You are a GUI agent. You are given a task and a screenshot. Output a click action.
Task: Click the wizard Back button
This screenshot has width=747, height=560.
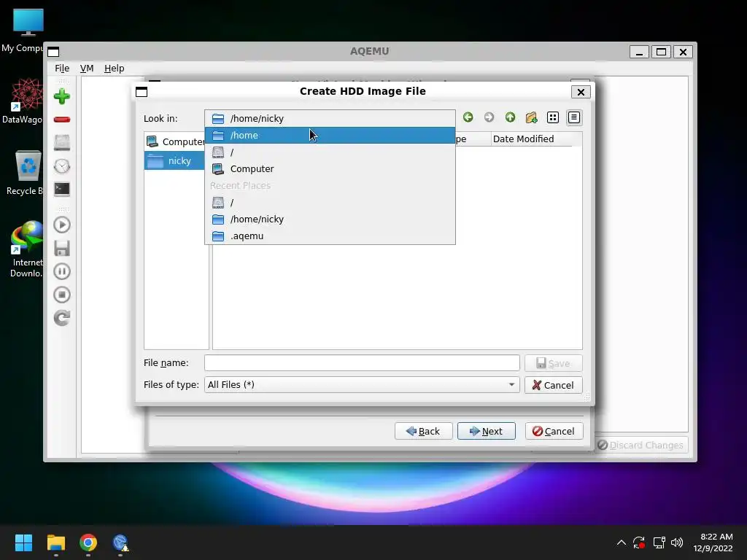(424, 431)
